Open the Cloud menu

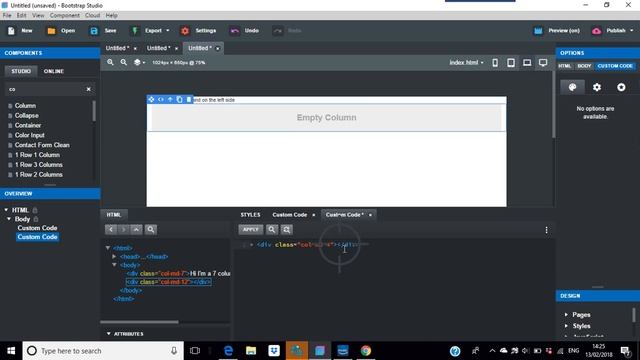(93, 16)
